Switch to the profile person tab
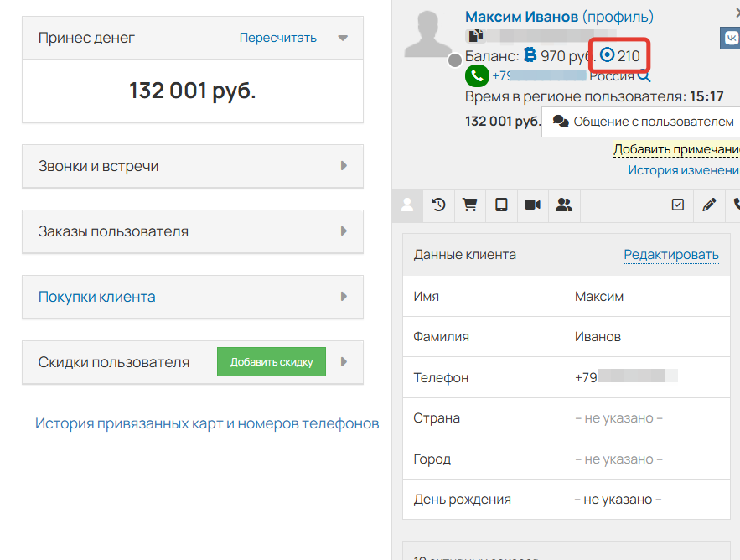The height and width of the screenshot is (560, 740). tap(407, 205)
